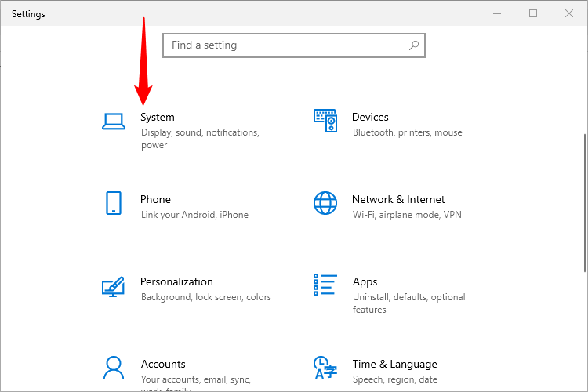This screenshot has width=588, height=392.
Task: Open System settings label
Action: (x=158, y=118)
